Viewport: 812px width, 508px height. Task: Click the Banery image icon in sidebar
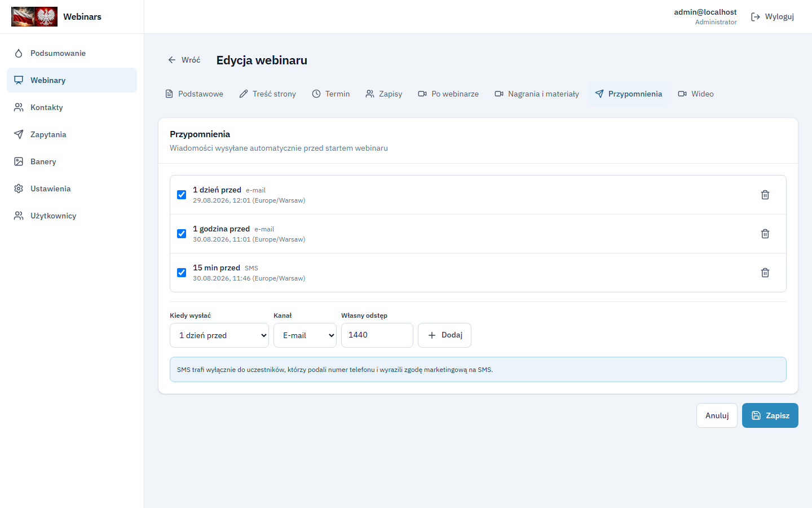(x=19, y=161)
